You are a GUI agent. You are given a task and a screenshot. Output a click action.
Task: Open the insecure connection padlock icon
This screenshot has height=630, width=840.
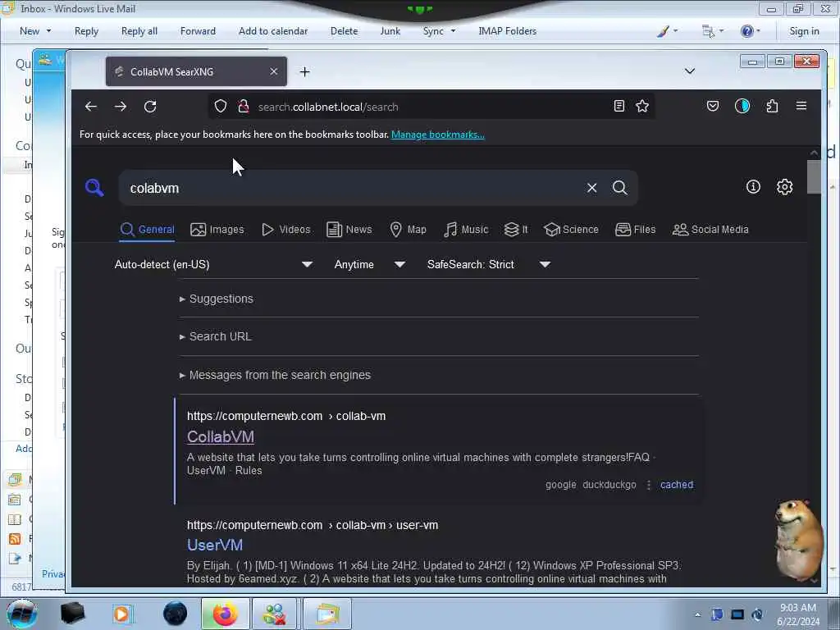tap(243, 106)
